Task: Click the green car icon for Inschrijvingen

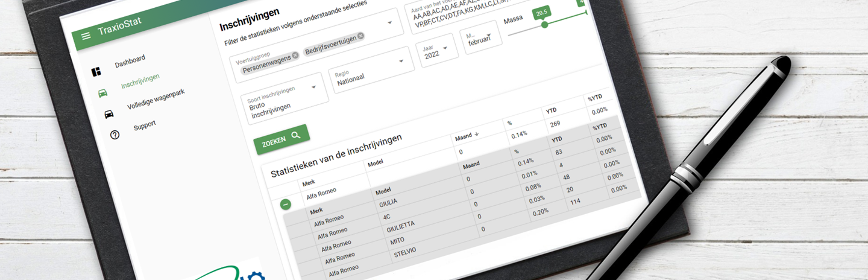Action: [103, 94]
